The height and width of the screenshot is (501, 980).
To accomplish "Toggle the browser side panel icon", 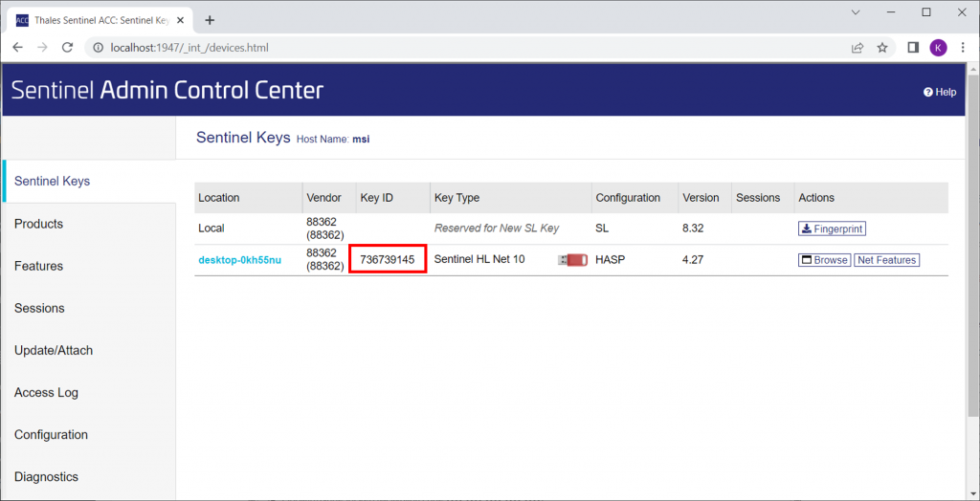I will coord(913,47).
